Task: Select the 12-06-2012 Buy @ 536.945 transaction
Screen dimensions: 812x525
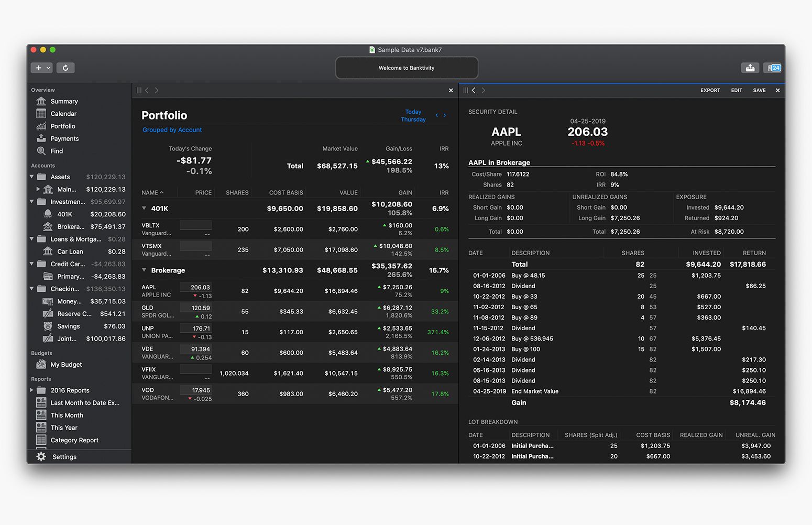Action: tap(621, 338)
